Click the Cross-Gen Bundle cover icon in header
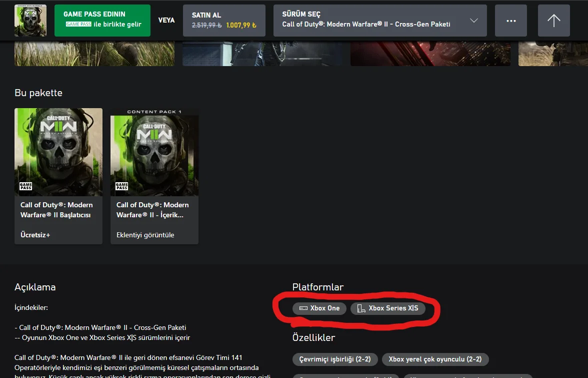Image resolution: width=588 pixels, height=378 pixels. click(x=30, y=21)
